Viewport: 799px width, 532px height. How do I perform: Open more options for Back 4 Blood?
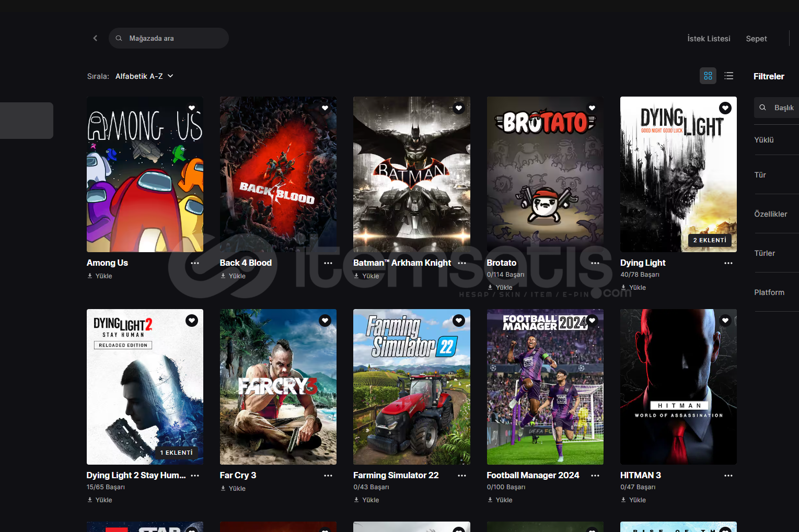[328, 263]
